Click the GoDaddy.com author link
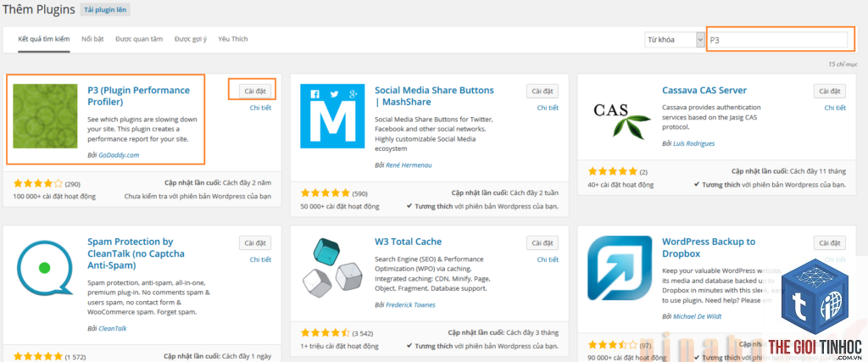Screen dimensions: 868x362 click(x=119, y=155)
